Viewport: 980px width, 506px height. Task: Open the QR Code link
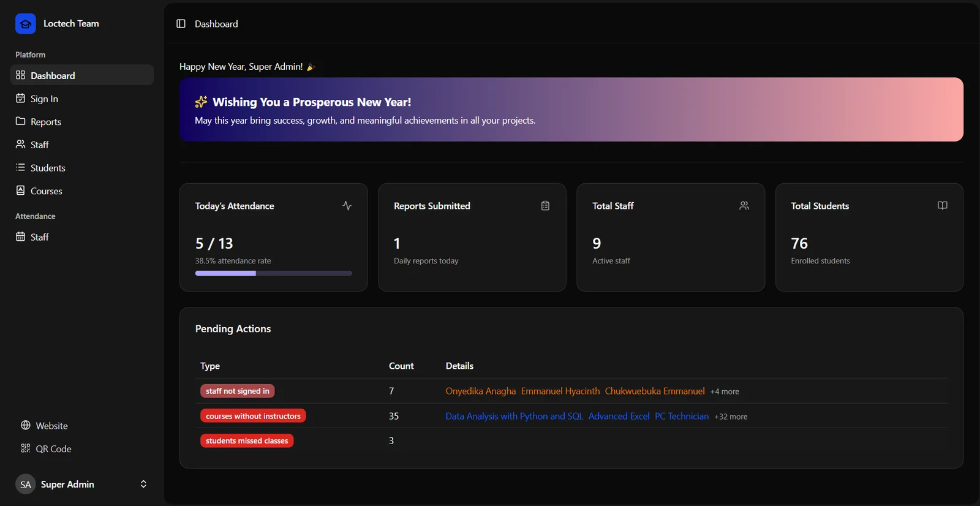pyautogui.click(x=82, y=448)
